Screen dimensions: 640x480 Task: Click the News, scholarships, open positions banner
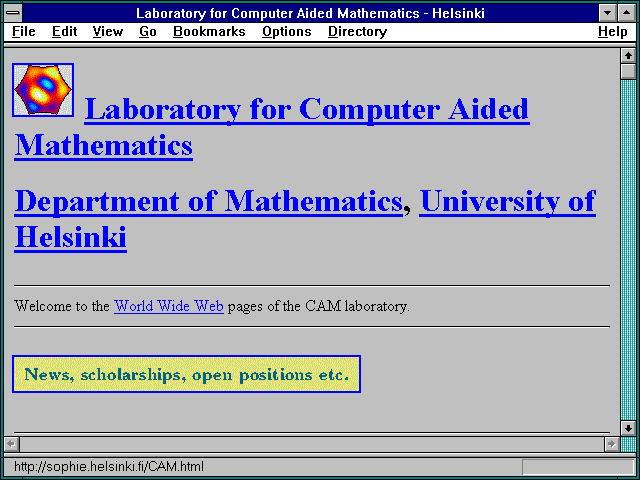coord(187,374)
